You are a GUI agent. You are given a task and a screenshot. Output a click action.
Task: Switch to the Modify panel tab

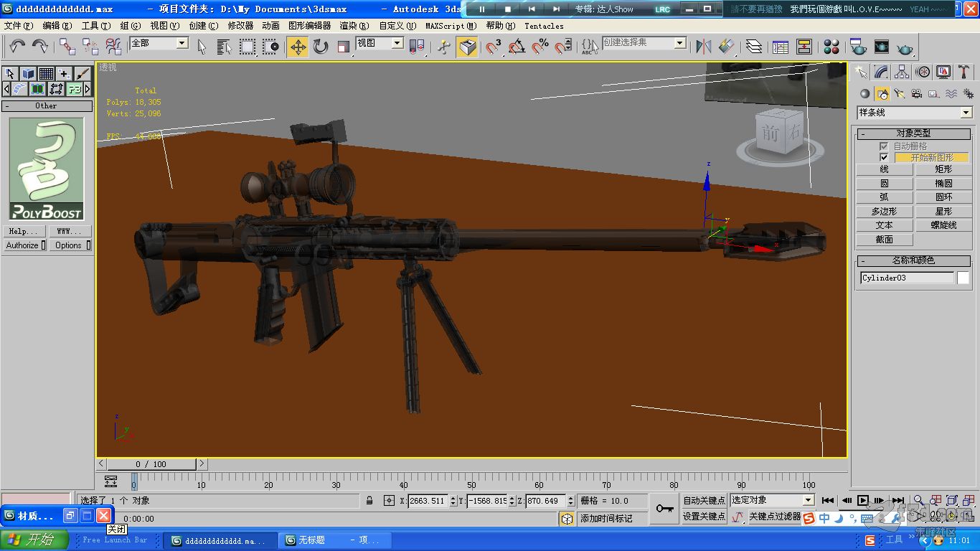[x=882, y=72]
